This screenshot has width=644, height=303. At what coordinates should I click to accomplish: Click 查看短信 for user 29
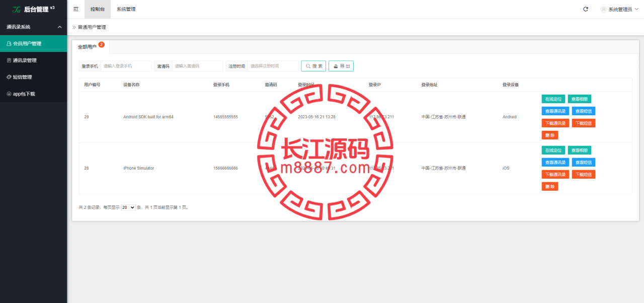tap(584, 111)
